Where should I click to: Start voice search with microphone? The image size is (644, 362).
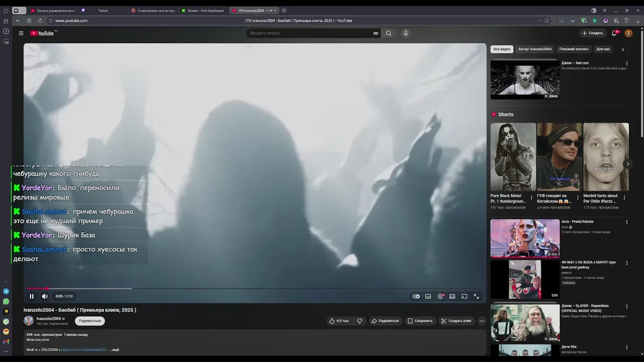406,33
